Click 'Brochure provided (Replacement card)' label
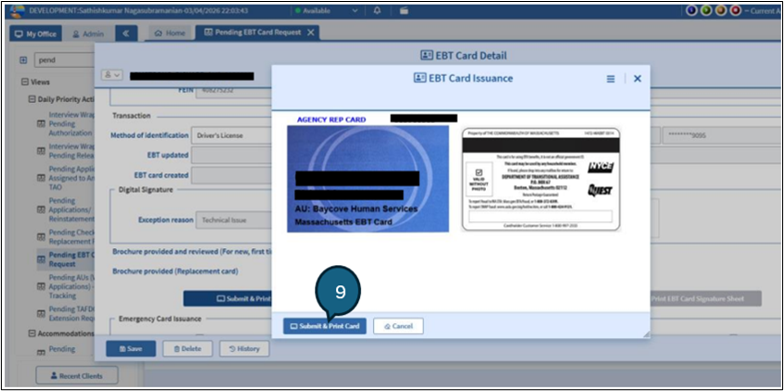Image resolution: width=784 pixels, height=391 pixels. pos(175,272)
